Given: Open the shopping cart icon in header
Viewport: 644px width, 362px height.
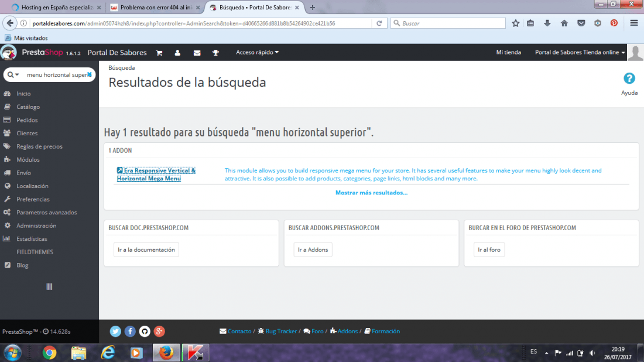Looking at the screenshot, I should [x=159, y=53].
